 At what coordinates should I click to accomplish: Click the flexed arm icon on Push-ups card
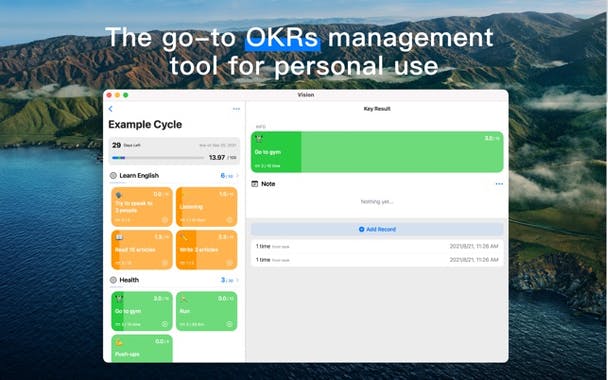pyautogui.click(x=119, y=342)
